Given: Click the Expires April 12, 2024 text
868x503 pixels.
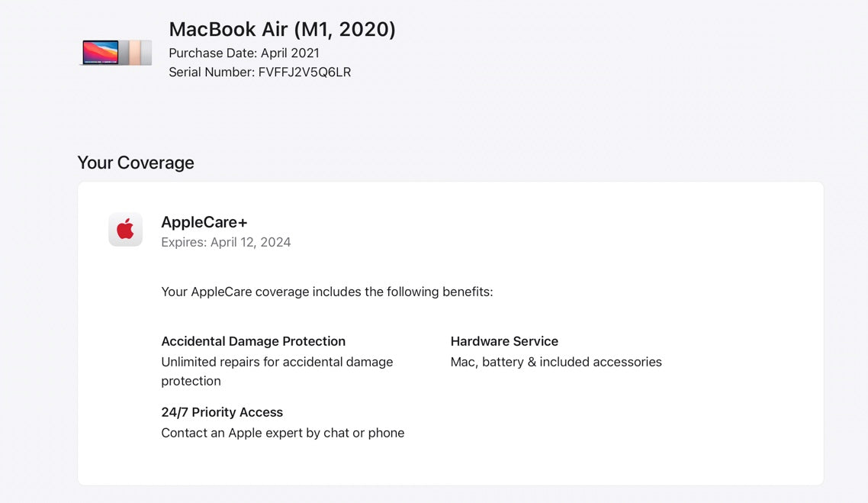Looking at the screenshot, I should 226,242.
